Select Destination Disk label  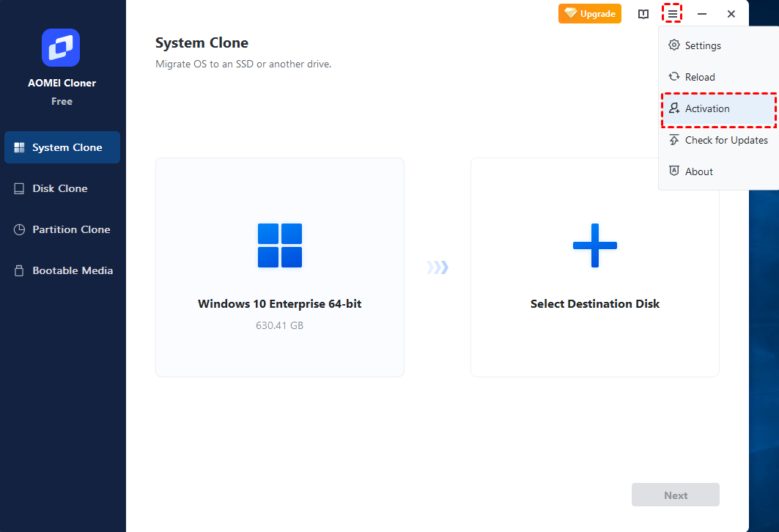(x=594, y=304)
